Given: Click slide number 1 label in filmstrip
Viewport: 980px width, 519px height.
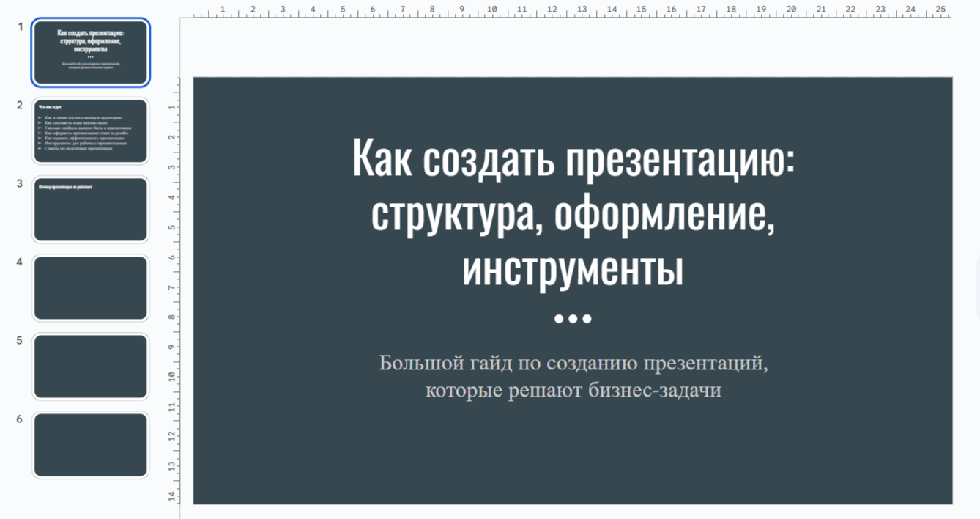Looking at the screenshot, I should [x=21, y=26].
